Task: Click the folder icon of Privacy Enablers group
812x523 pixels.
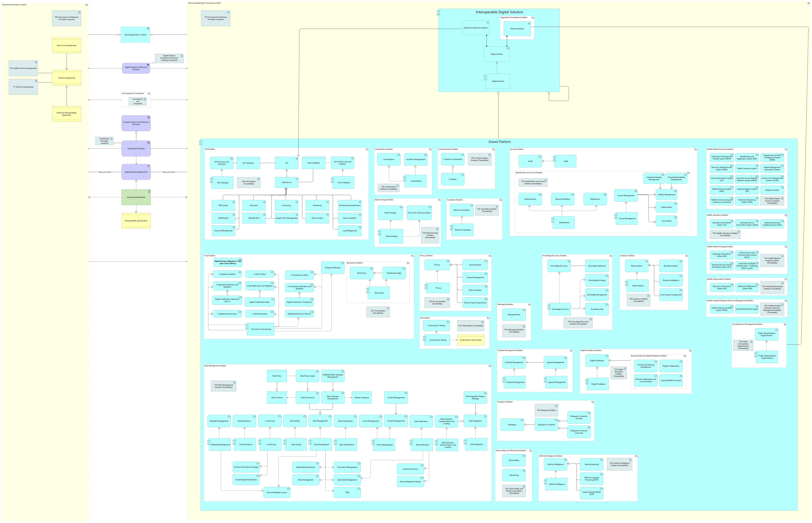Action: (490, 256)
